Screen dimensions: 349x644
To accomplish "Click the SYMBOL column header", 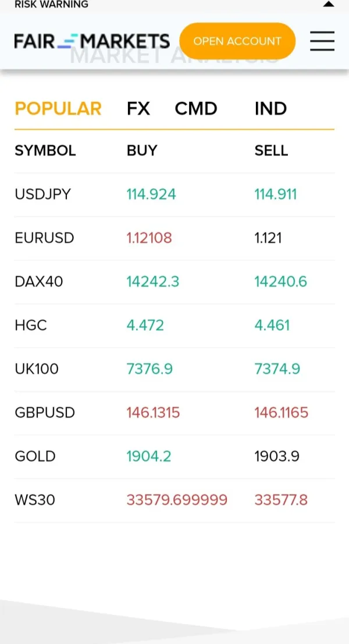I will (45, 151).
